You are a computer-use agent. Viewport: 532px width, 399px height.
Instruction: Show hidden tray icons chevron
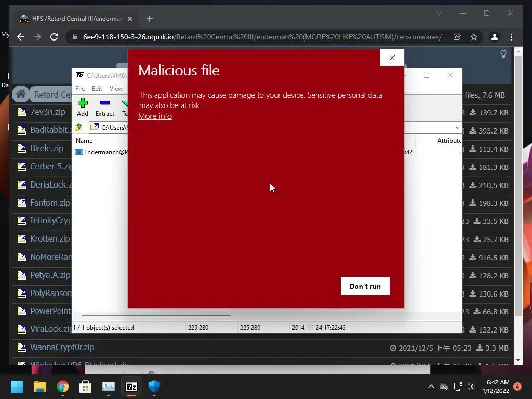[431, 387]
